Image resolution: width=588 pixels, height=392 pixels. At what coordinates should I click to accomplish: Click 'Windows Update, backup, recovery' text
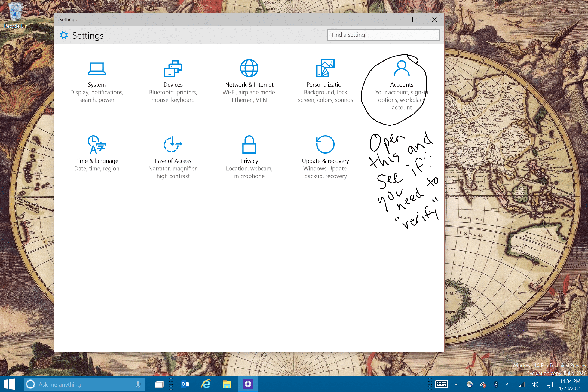[325, 172]
